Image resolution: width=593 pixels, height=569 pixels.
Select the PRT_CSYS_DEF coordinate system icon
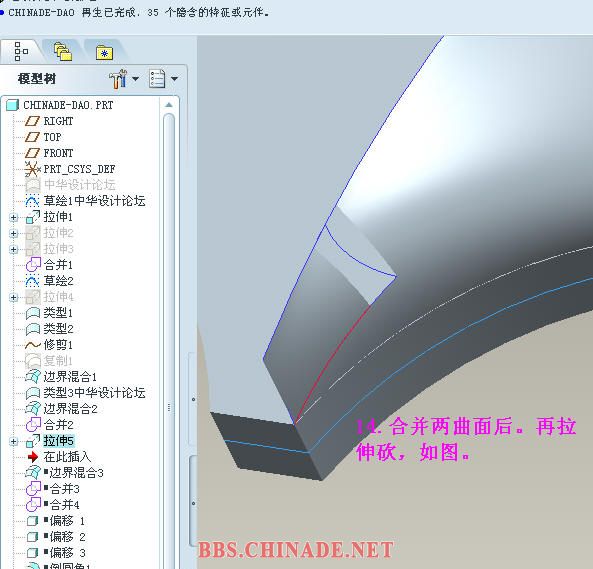(x=33, y=169)
